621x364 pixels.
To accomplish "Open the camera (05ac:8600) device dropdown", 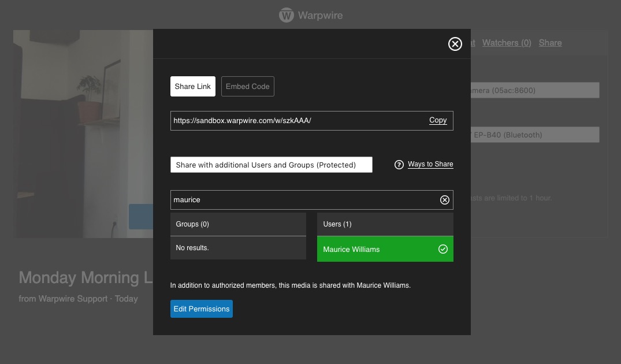I will coord(535,90).
